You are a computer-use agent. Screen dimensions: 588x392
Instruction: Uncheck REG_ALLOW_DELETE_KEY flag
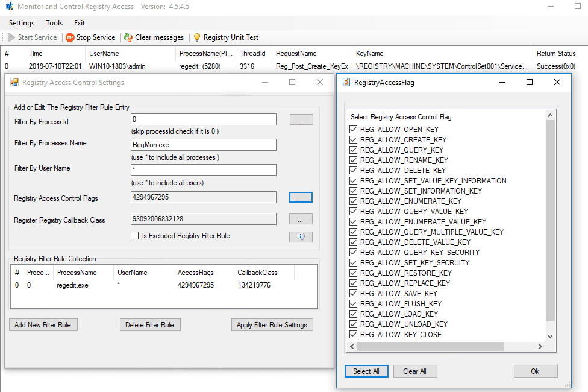353,171
